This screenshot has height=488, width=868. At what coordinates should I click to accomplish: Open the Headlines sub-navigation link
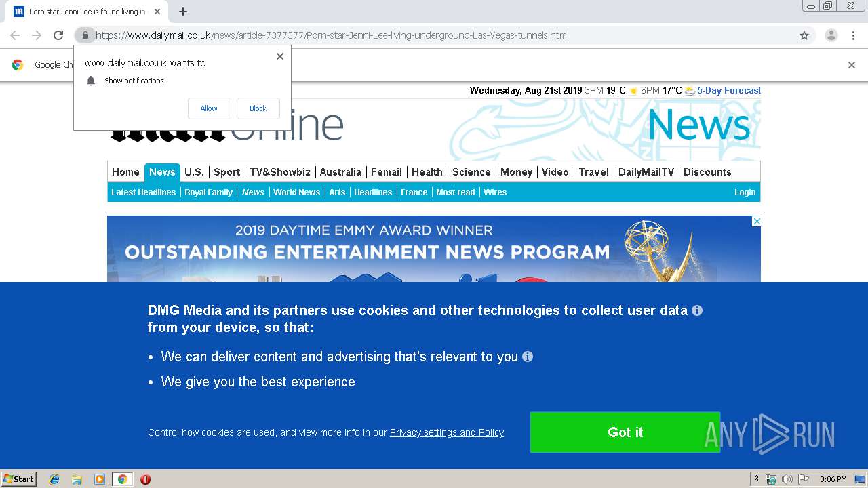[x=373, y=192]
